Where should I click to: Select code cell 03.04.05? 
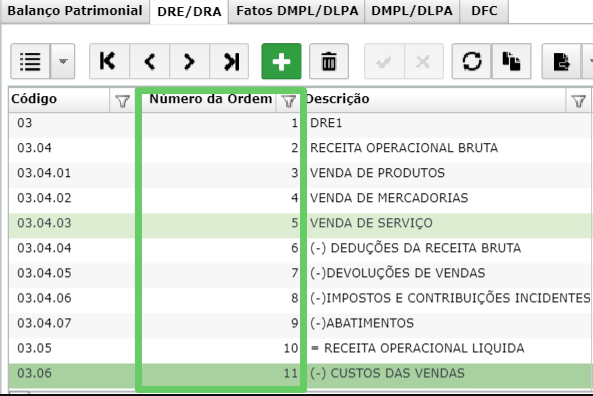tap(72, 273)
